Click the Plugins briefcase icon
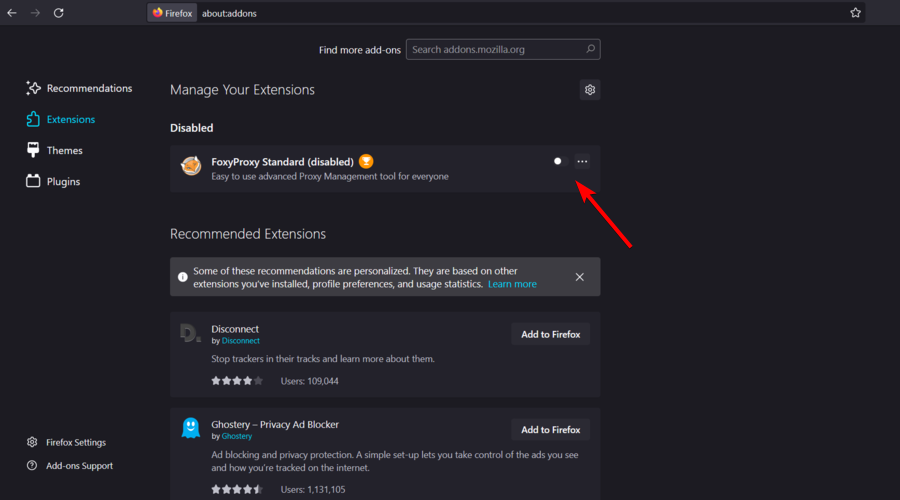 (x=33, y=181)
